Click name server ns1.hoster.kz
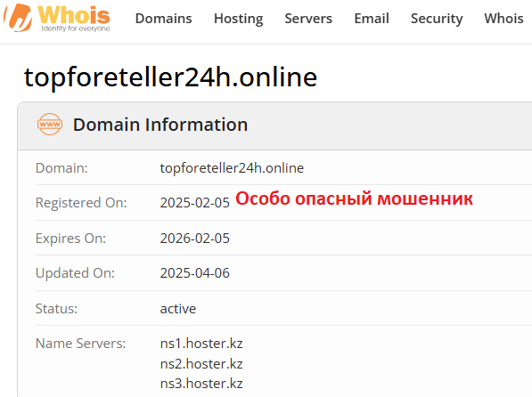Screen dimensions: 532x397 (201, 344)
